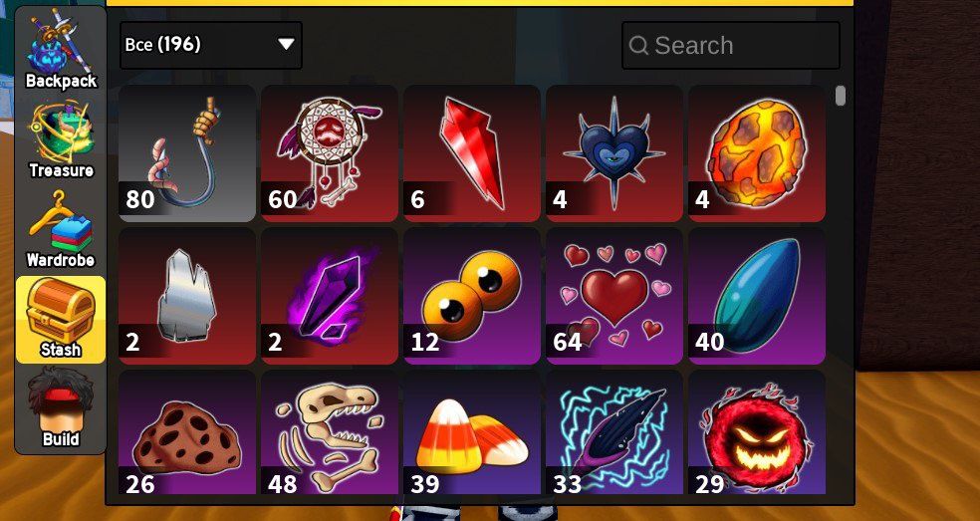Pick the purple flaming crystal item
980x521 pixels.
coord(330,296)
